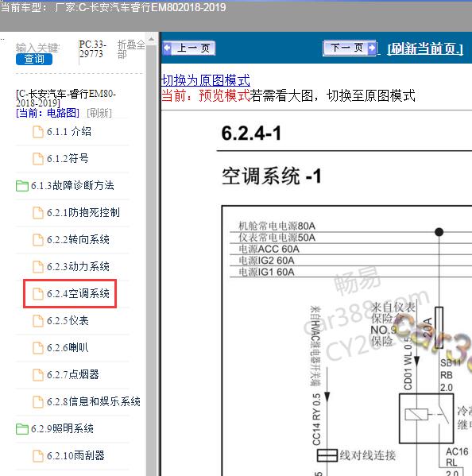The height and width of the screenshot is (476, 472).
Task: Open tree item 6.1.2符号
Action: coord(68,158)
